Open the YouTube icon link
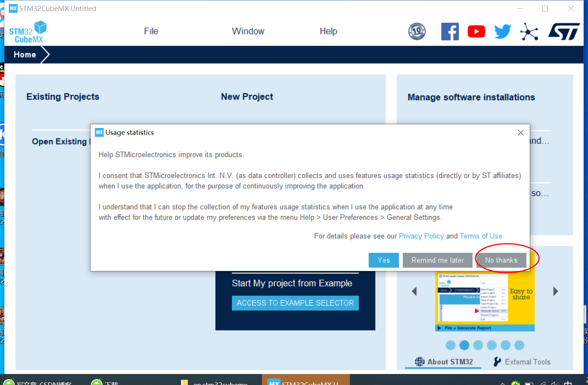The image size is (588, 385). pyautogui.click(x=476, y=32)
